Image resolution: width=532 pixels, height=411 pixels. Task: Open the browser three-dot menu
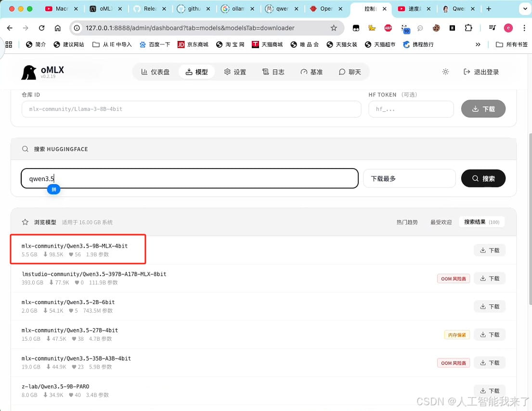[524, 28]
